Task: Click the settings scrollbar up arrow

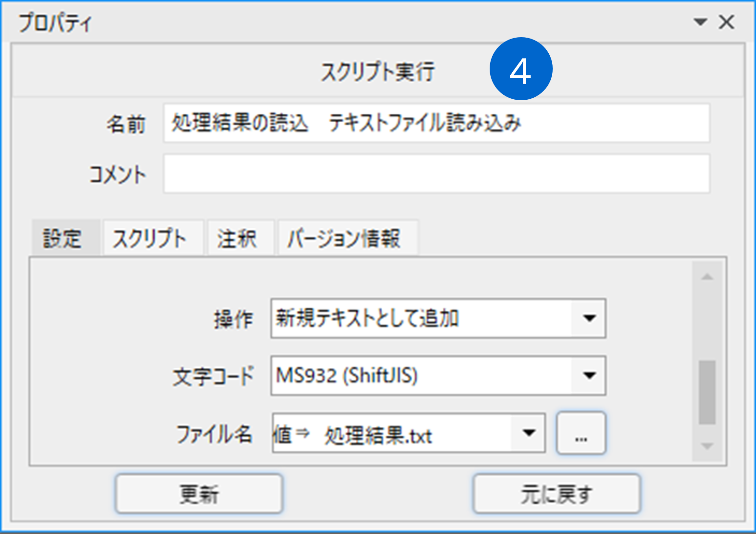Action: pyautogui.click(x=707, y=277)
